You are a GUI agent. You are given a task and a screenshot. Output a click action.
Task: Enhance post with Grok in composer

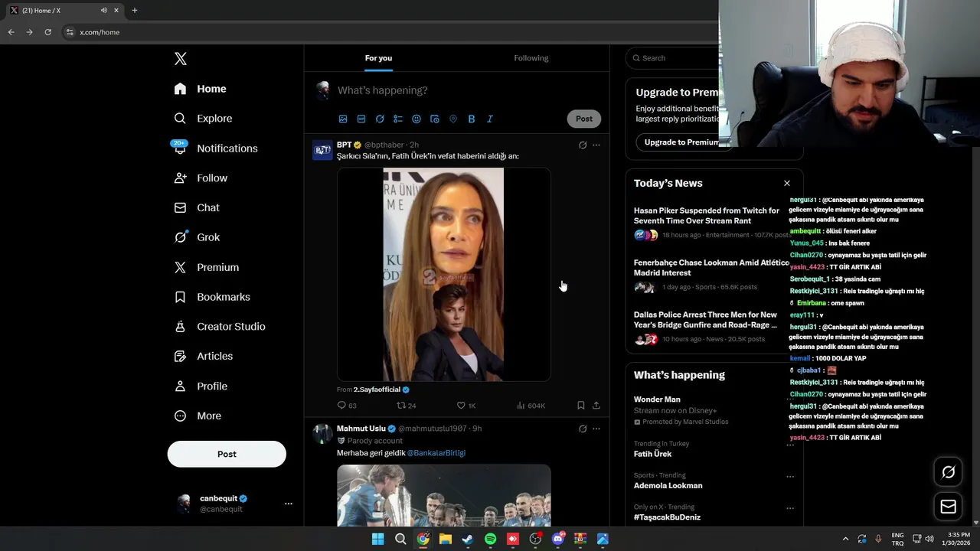[x=380, y=119]
